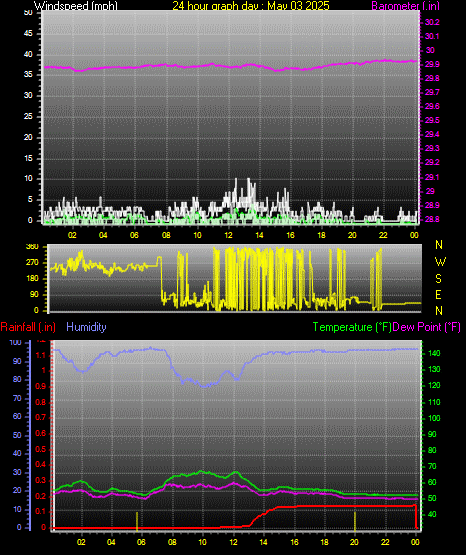
Task: Click yellow vertical marker at hour 20
Action: 355,522
